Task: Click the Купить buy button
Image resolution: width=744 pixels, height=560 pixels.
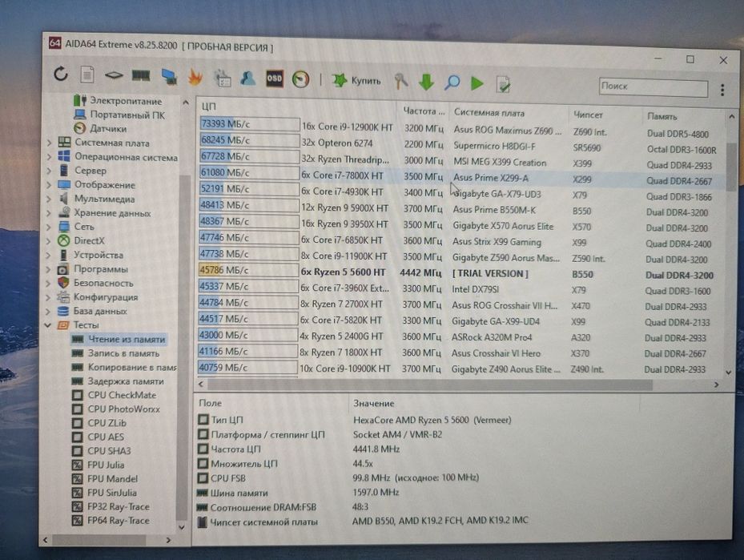Action: pos(357,81)
